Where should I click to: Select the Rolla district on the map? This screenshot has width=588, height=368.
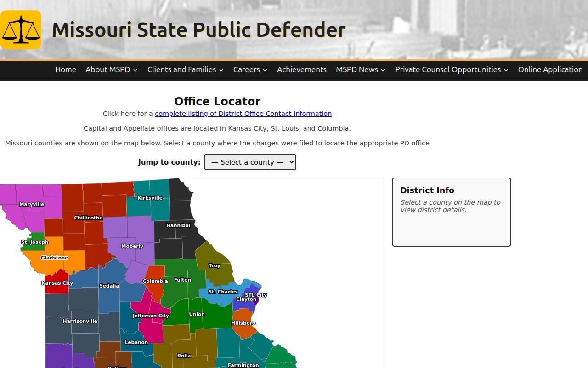(x=184, y=356)
